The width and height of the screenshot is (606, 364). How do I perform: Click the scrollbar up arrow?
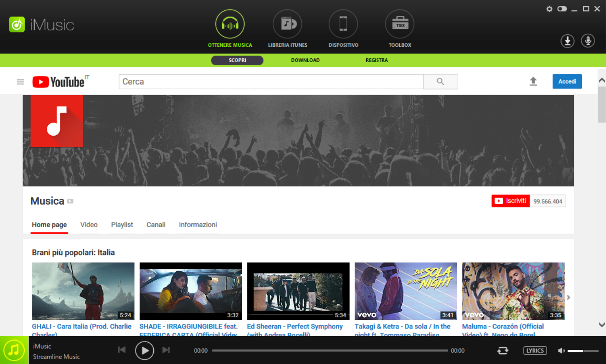(x=602, y=80)
